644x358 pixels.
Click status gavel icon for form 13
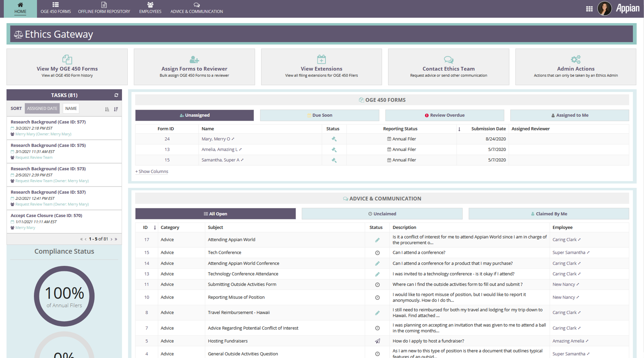pos(334,150)
